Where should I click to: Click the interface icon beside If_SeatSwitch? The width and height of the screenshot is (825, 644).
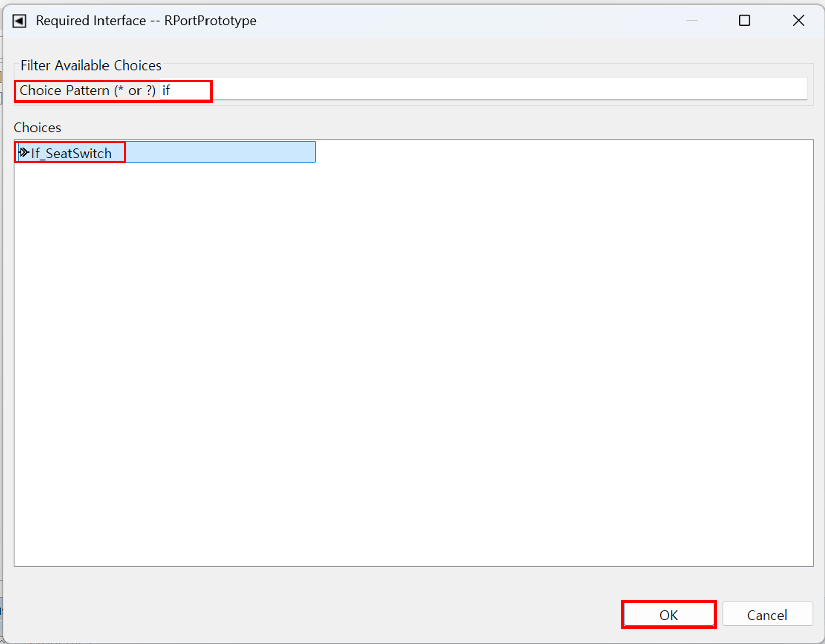point(23,152)
